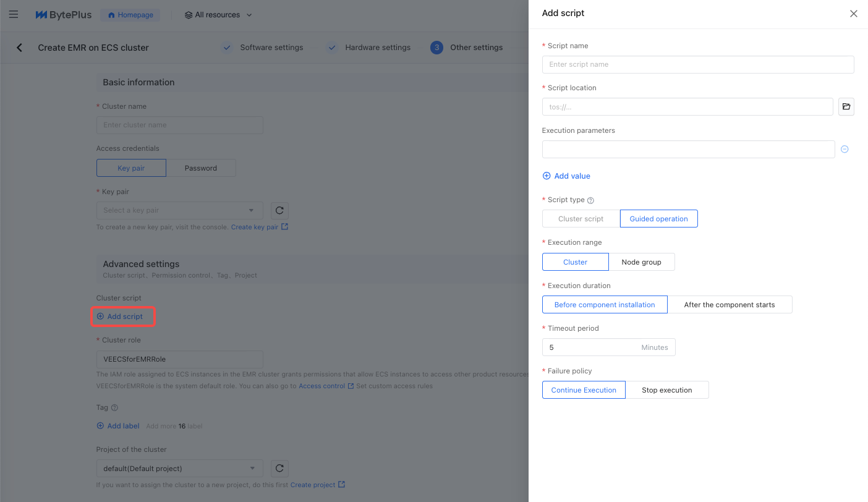Viewport: 868px width, 502px height.
Task: Refresh the key pair list
Action: (x=279, y=210)
